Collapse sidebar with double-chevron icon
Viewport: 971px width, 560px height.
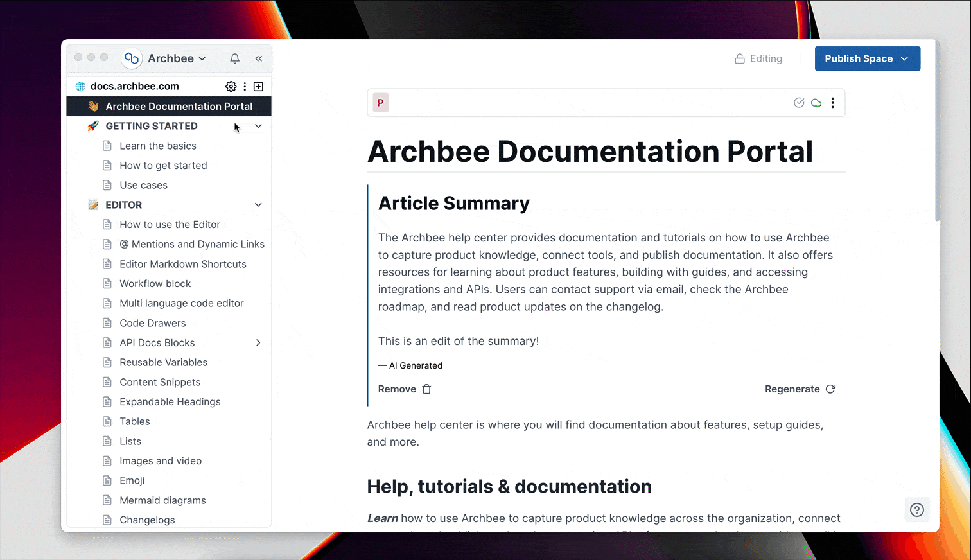[x=259, y=58]
